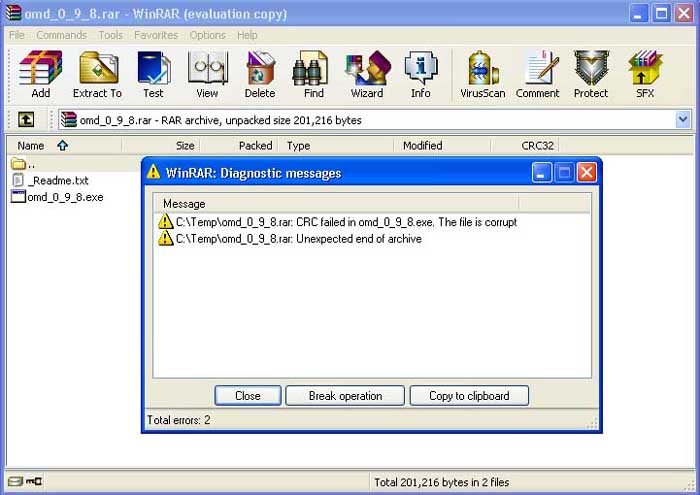
Task: Click the Message column header in dialog
Action: [x=336, y=204]
